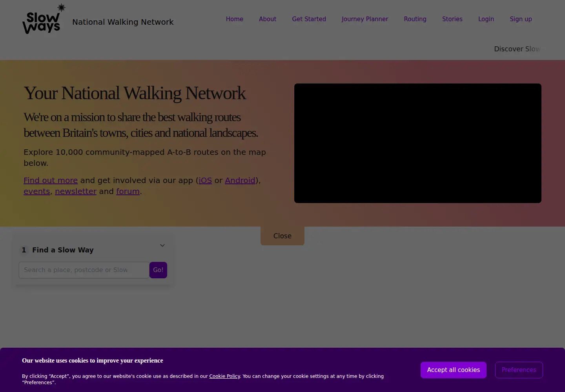Open the events link
This screenshot has height=392, width=565.
(x=37, y=191)
